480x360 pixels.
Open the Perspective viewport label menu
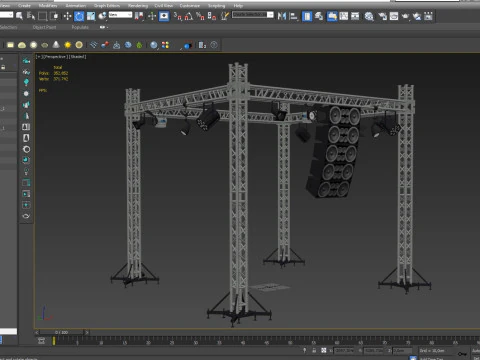(55, 57)
